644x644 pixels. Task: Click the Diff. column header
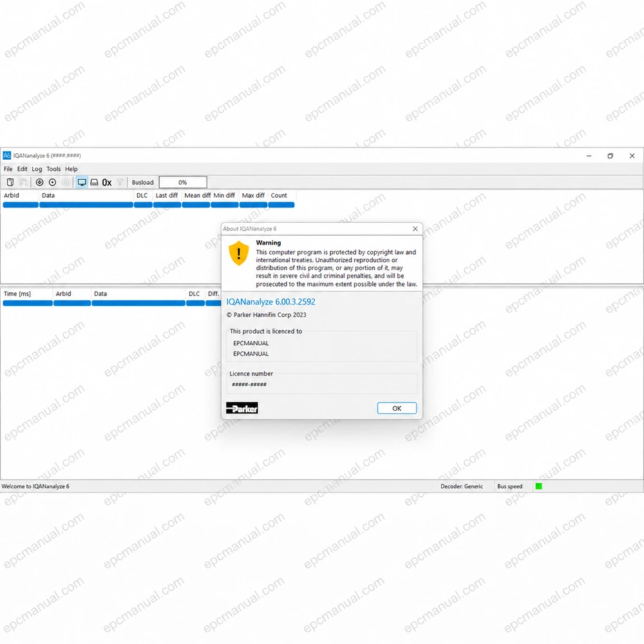coord(213,294)
